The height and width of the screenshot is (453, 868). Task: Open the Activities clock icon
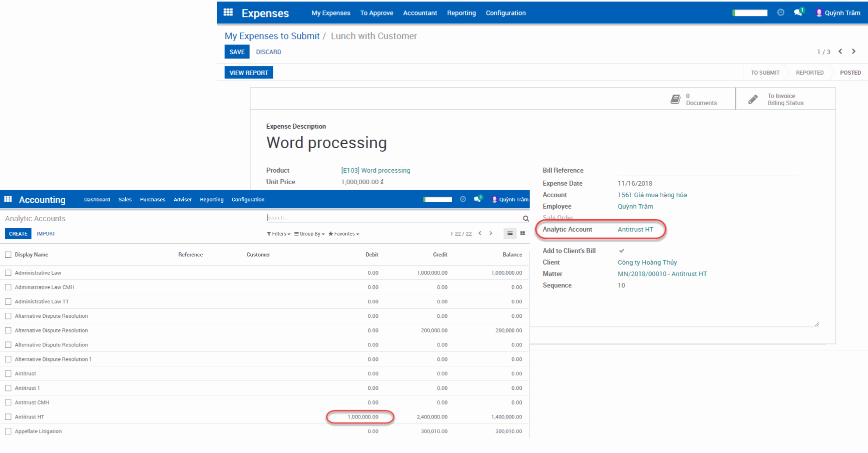coord(780,13)
